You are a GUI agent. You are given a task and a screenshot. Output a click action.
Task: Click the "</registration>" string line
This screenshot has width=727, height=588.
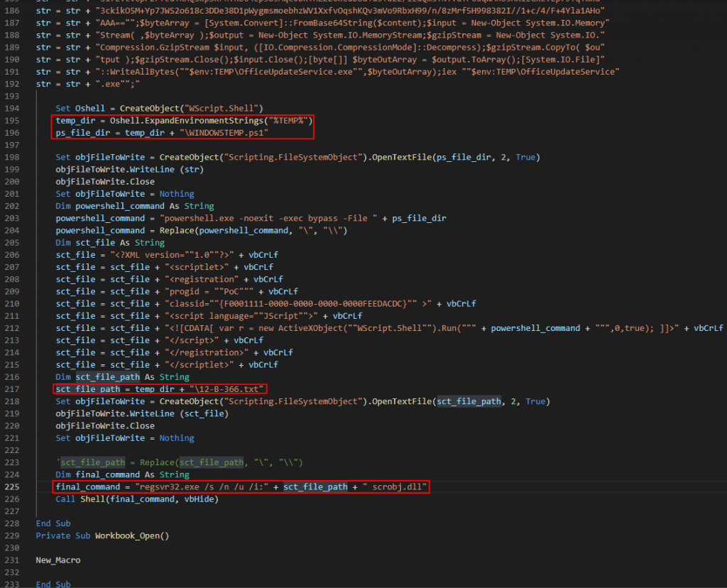(175, 352)
